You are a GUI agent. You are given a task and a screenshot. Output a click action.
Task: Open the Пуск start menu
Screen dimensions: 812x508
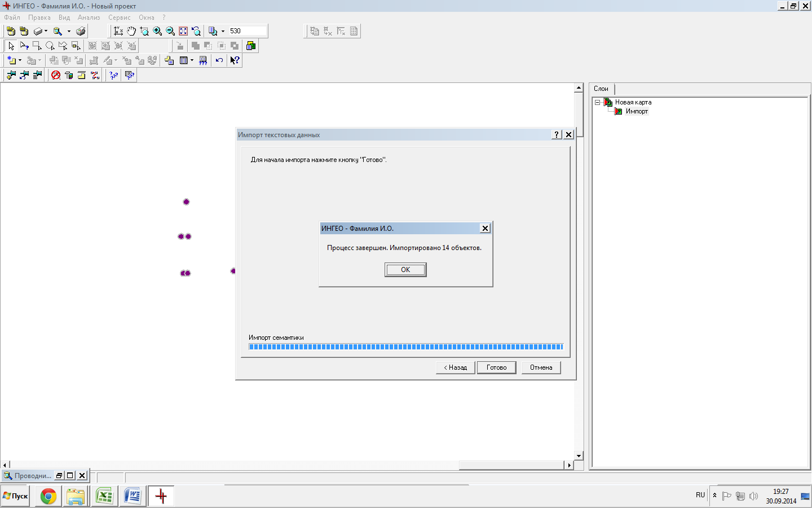(x=15, y=496)
